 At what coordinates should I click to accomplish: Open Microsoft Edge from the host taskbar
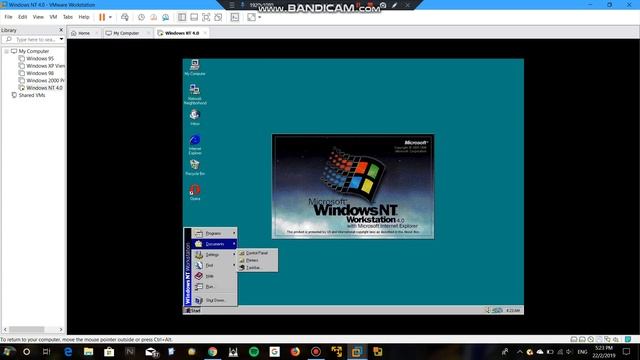pyautogui.click(x=68, y=351)
